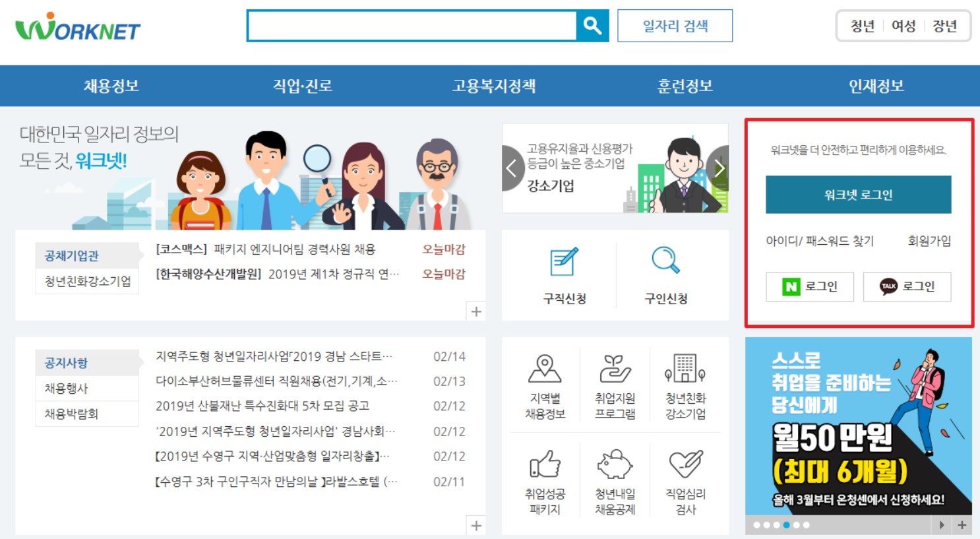980x539 pixels.
Task: Switch to the 공채기업관 tab
Action: [x=87, y=256]
